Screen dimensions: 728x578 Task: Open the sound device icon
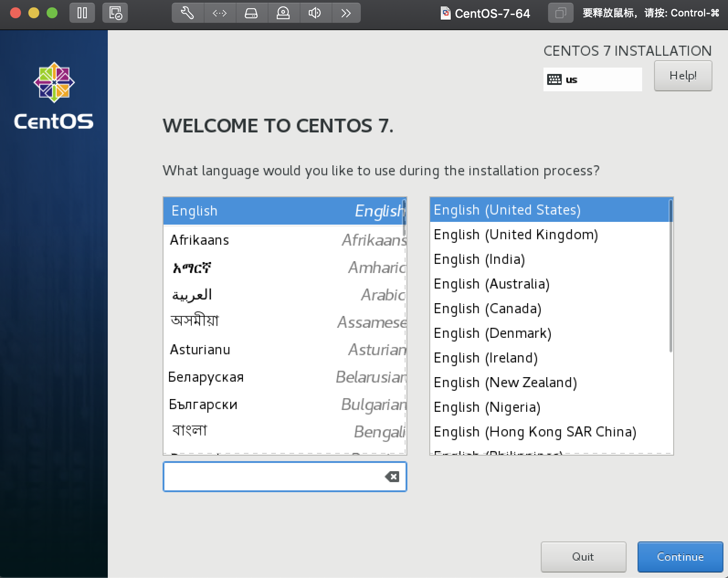click(315, 13)
